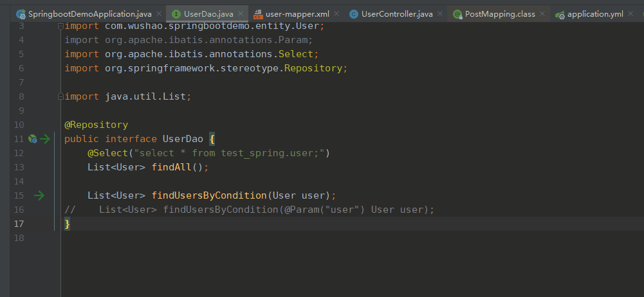Screen dimensions: 644x297
Task: Click the Repository import on line 6
Action: pos(206,68)
